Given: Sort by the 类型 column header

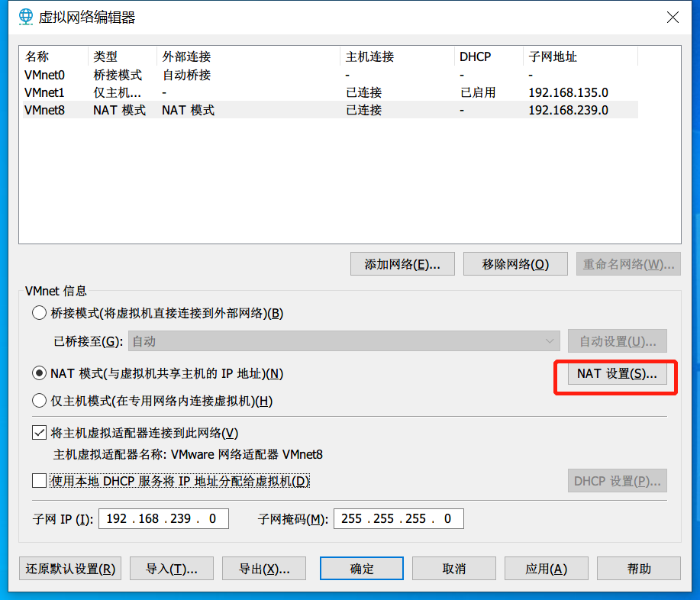Looking at the screenshot, I should coord(123,56).
